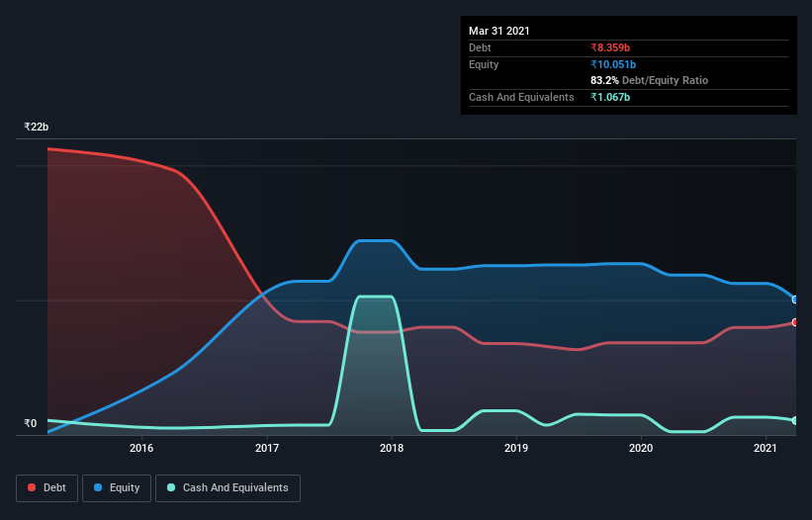Click the 2016 x-axis label
812x520 pixels.
pyautogui.click(x=141, y=448)
